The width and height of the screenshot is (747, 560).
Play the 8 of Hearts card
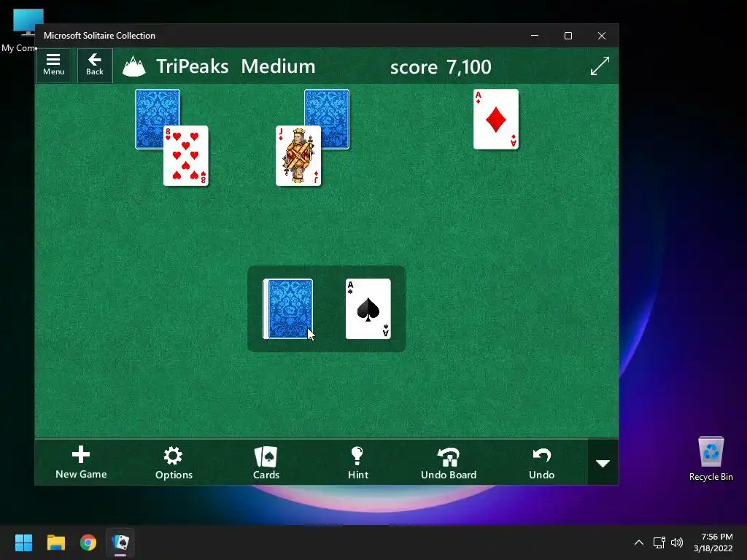click(x=186, y=156)
